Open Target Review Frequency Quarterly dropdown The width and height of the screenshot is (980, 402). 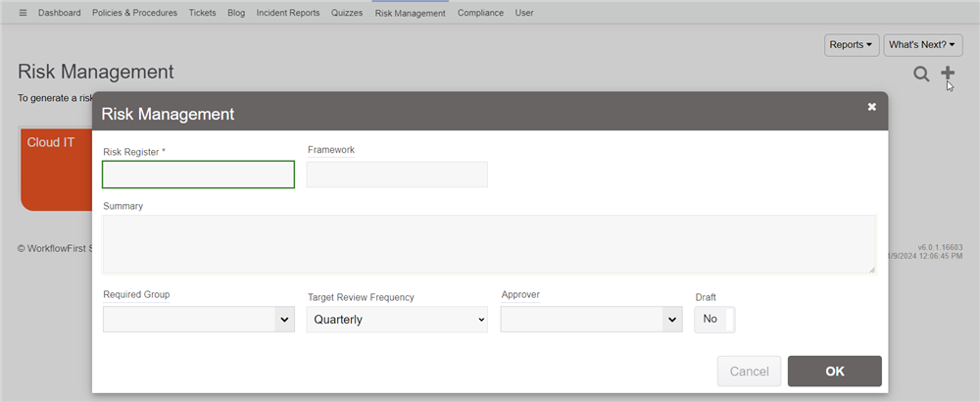(x=397, y=320)
